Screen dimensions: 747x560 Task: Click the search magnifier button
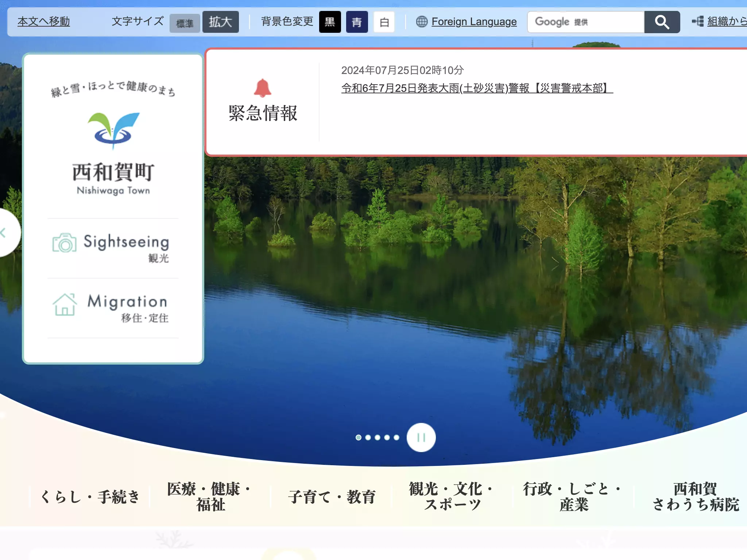pos(662,22)
